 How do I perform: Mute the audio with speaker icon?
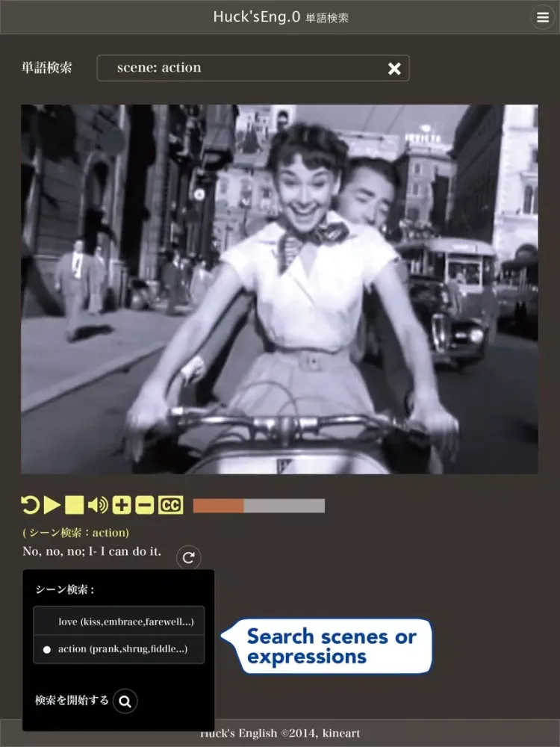(x=98, y=505)
